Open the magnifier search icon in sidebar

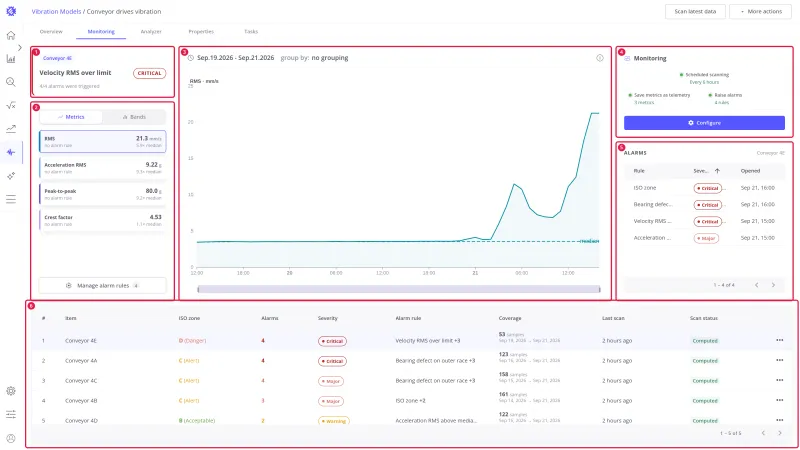(11, 82)
